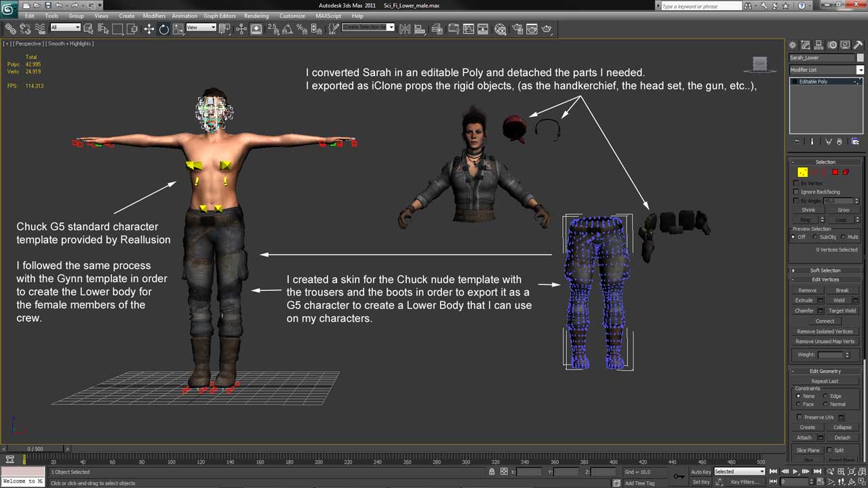Open the Graph Editors menu
Viewport: 868px width, 488px height.
tap(220, 16)
